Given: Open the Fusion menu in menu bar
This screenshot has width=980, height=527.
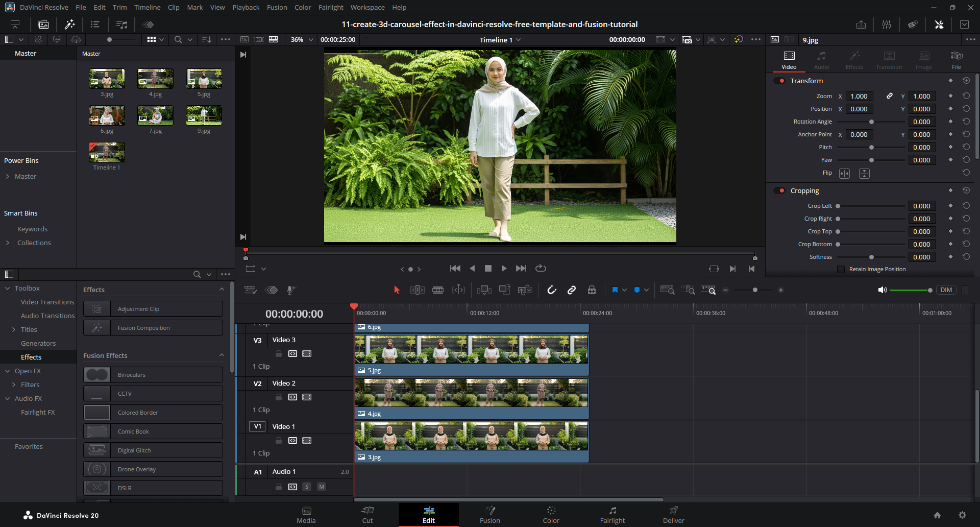Looking at the screenshot, I should coord(277,7).
